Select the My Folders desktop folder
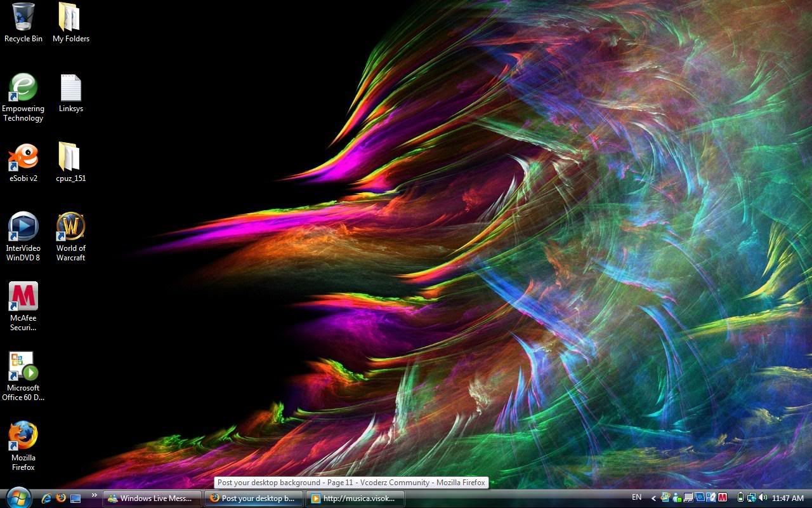 pyautogui.click(x=70, y=18)
